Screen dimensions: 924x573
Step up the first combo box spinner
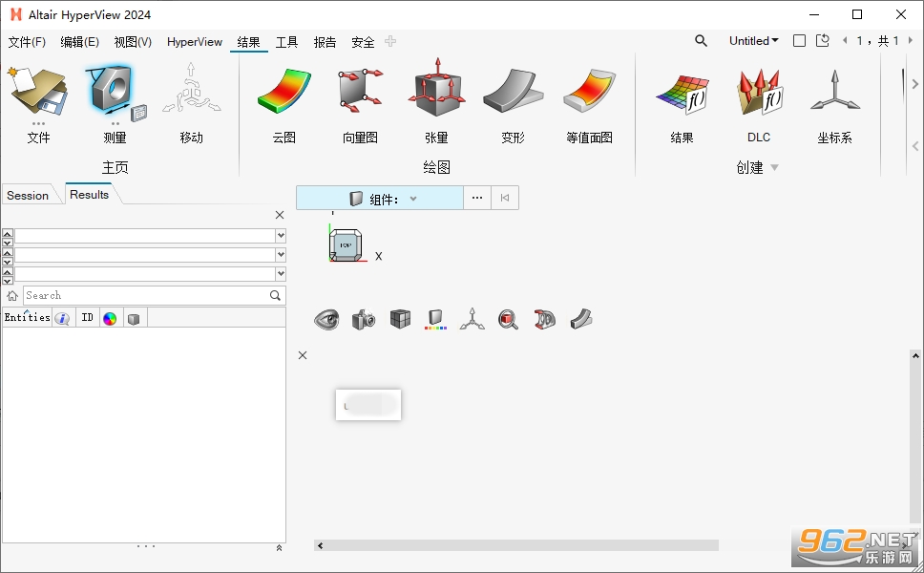click(8, 232)
